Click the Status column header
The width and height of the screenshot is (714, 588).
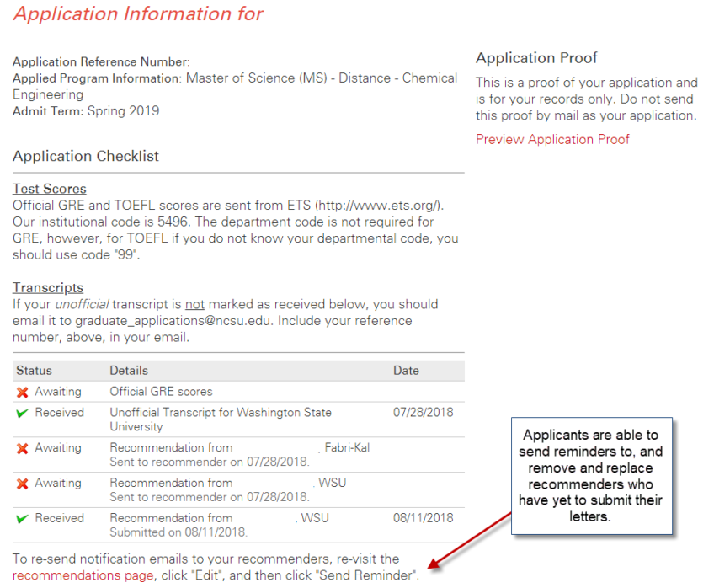(x=34, y=371)
